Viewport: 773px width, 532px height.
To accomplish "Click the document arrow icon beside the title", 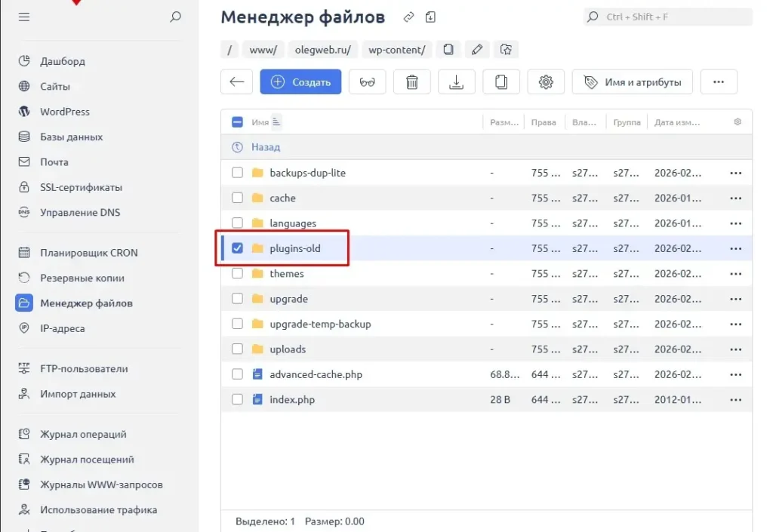I will (430, 17).
